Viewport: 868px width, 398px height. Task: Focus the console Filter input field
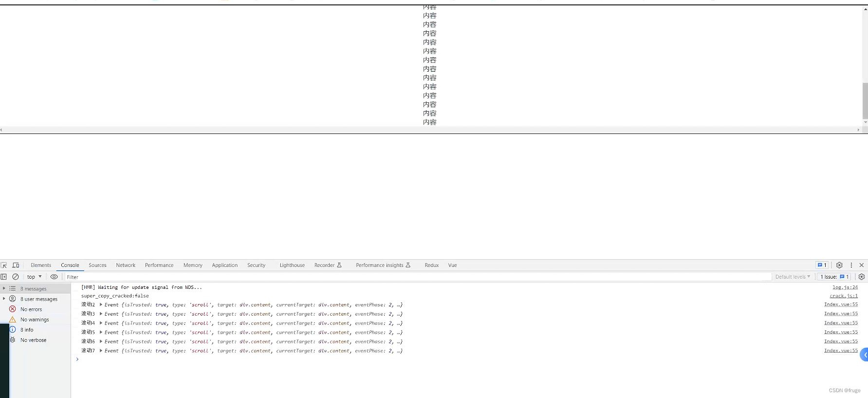pos(418,277)
